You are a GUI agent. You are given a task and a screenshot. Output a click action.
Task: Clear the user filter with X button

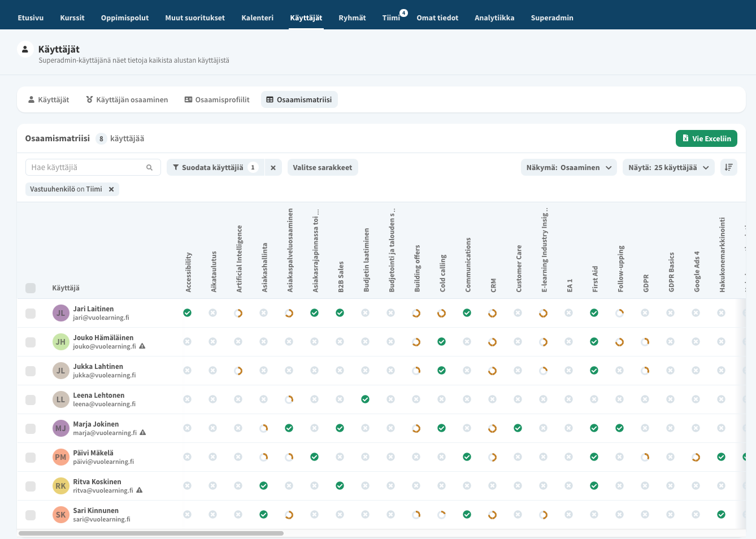click(273, 168)
